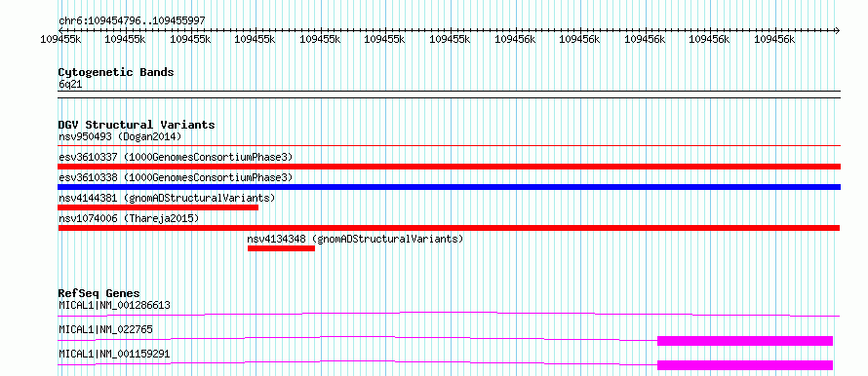868x376 pixels.
Task: Click the magenta NM_022765 exon block
Action: (745, 341)
